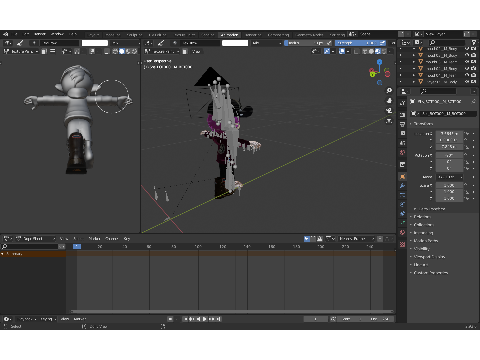Open the World properties tab
Screen dimensions: 480x360
(403, 152)
